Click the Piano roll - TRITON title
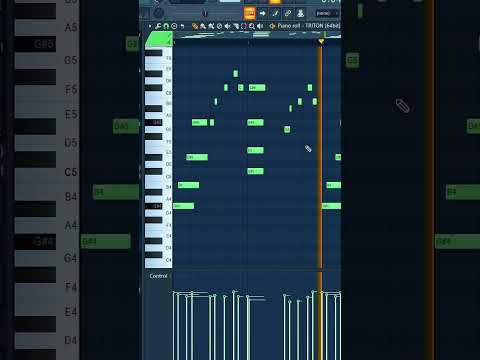The width and height of the screenshot is (480, 360). [x=309, y=26]
